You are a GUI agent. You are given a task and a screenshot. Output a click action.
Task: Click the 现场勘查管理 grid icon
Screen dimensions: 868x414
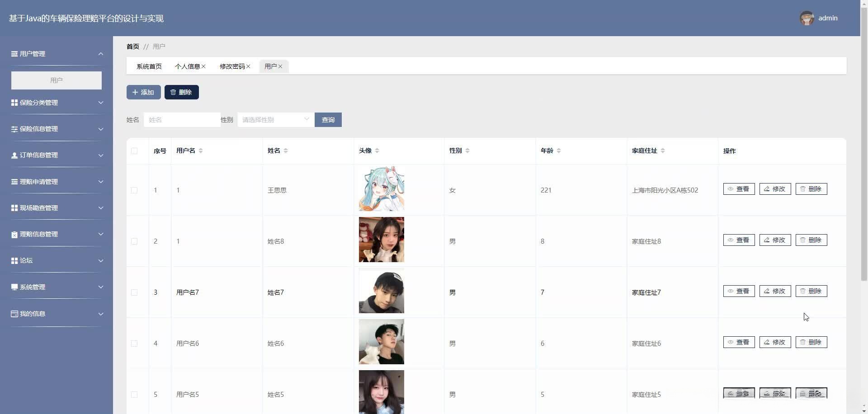(x=14, y=208)
